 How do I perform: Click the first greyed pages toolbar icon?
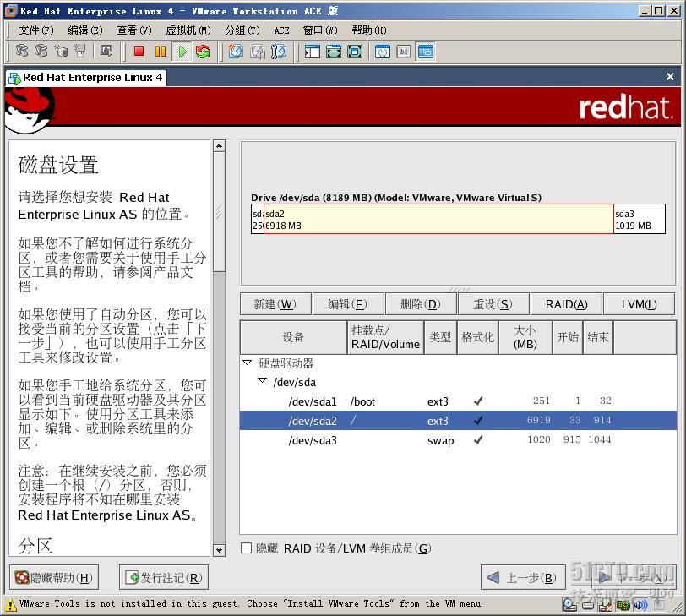(x=21, y=51)
